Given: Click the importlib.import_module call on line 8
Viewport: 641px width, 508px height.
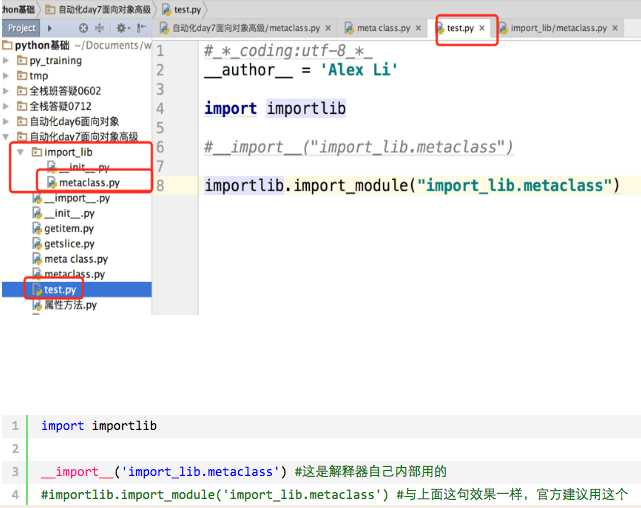Looking at the screenshot, I should coord(412,186).
